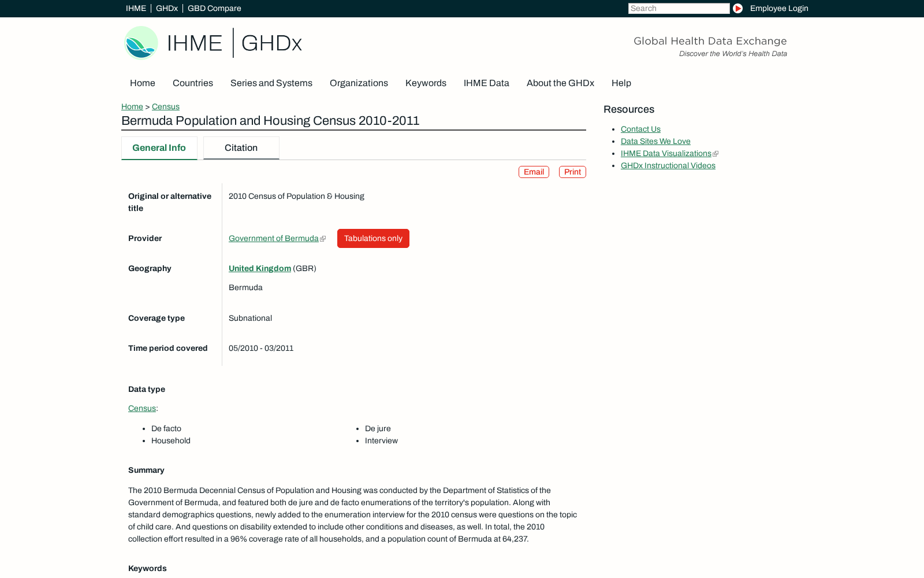This screenshot has width=924, height=578.
Task: Click the Search input field
Action: [x=679, y=9]
